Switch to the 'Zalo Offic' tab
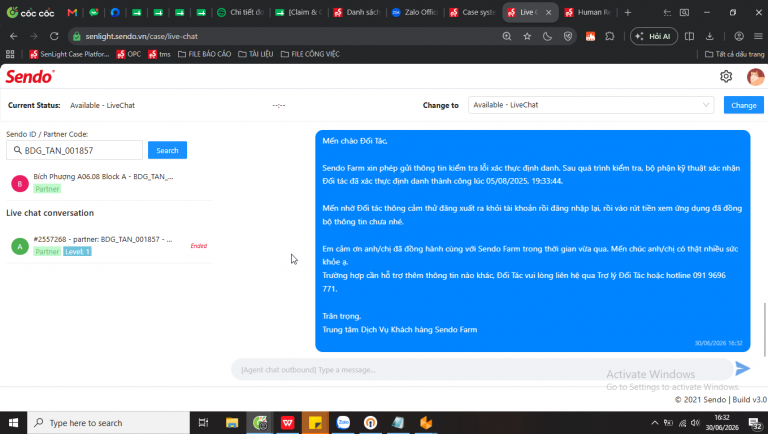The width and height of the screenshot is (768, 434). 415,12
